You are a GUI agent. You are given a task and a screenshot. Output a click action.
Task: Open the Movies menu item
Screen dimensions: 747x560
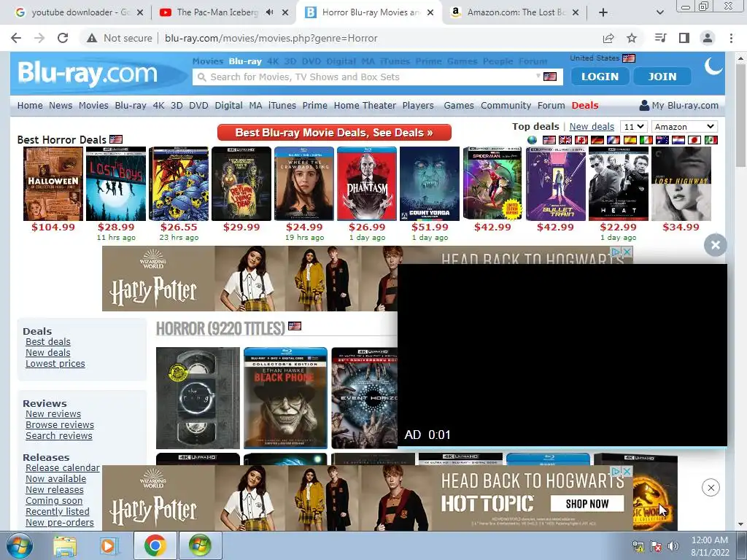pos(93,105)
